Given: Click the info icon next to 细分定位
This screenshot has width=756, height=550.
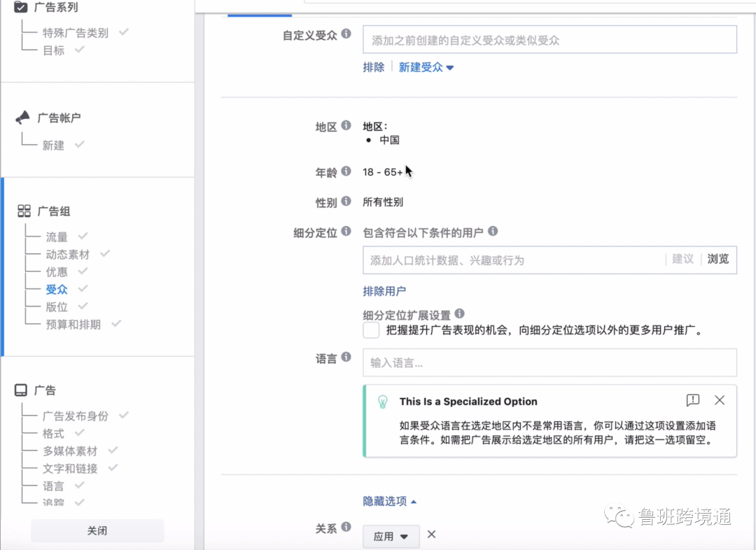Looking at the screenshot, I should 349,232.
